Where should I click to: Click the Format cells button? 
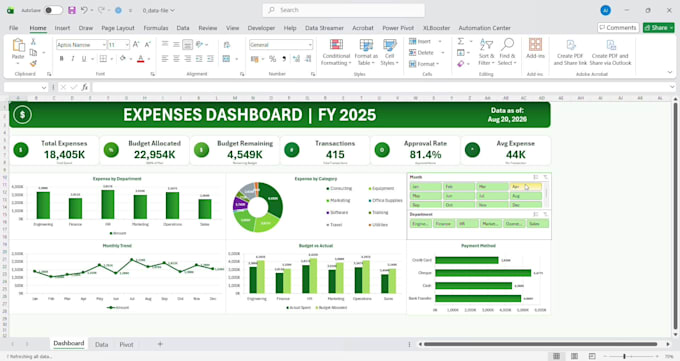424,64
